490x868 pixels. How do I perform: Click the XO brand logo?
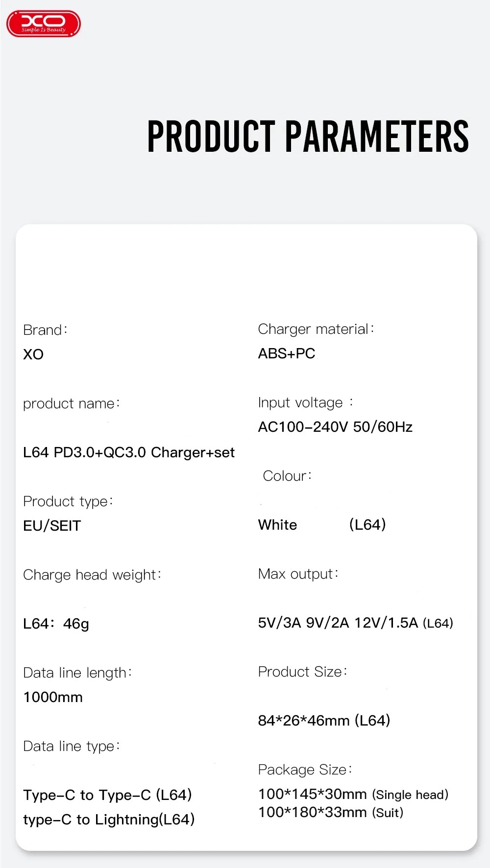[x=44, y=23]
